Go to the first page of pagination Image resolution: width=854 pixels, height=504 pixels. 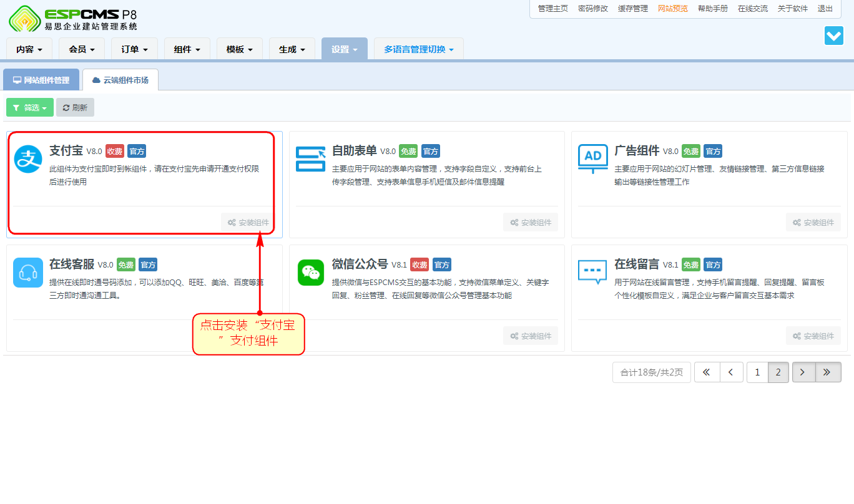(x=707, y=372)
